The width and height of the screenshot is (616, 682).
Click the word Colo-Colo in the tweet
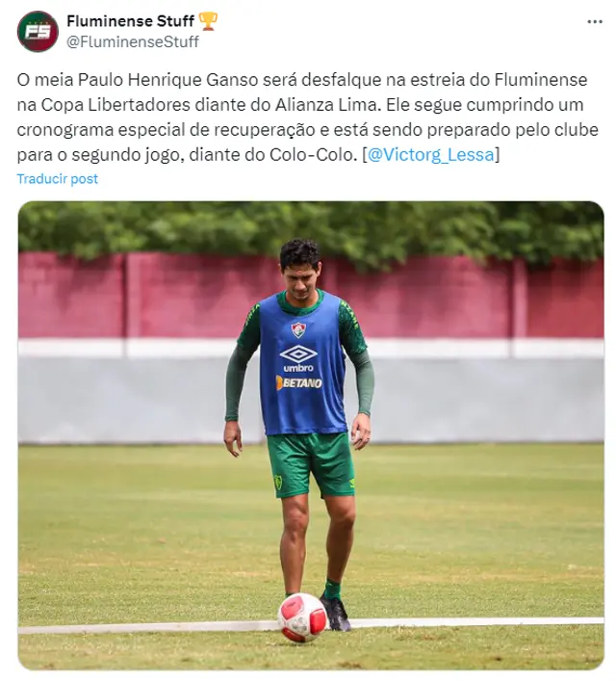point(313,154)
